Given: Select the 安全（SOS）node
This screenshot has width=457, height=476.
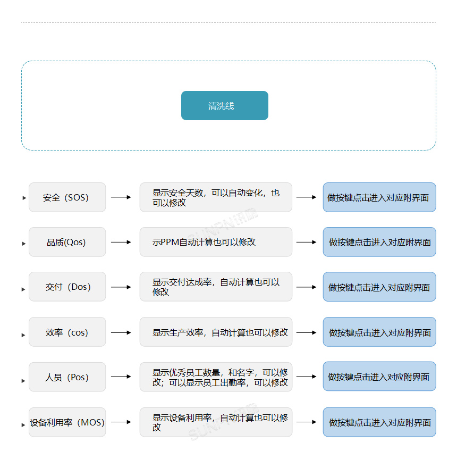Looking at the screenshot, I should pyautogui.click(x=67, y=197).
